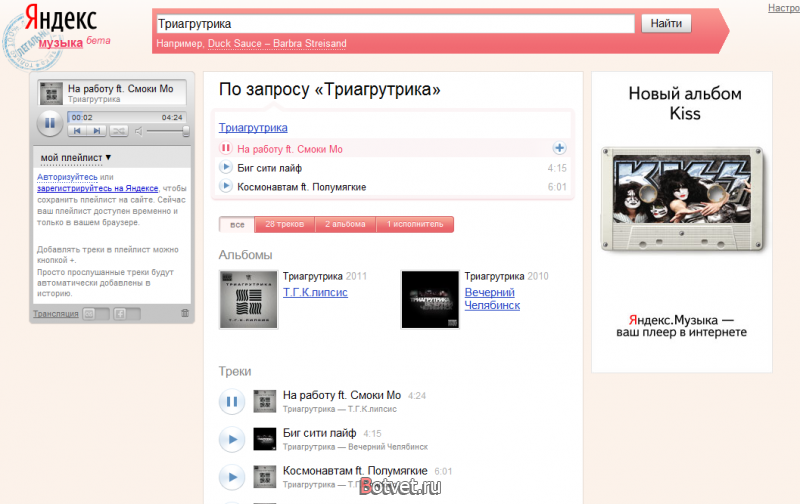Click 'зарегистрируйтесь на Яндексе' link

97,188
